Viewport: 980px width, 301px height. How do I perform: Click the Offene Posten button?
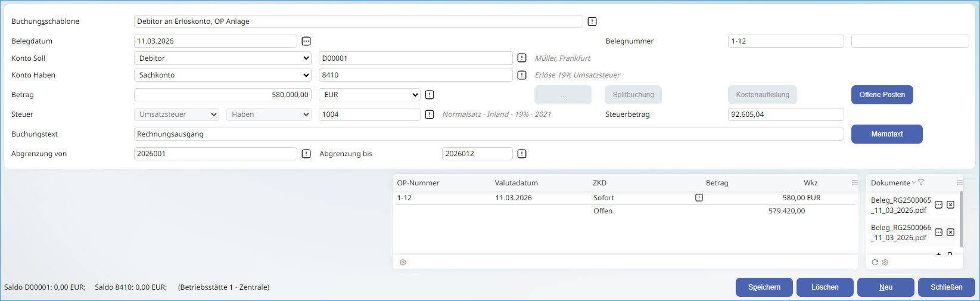coord(882,95)
